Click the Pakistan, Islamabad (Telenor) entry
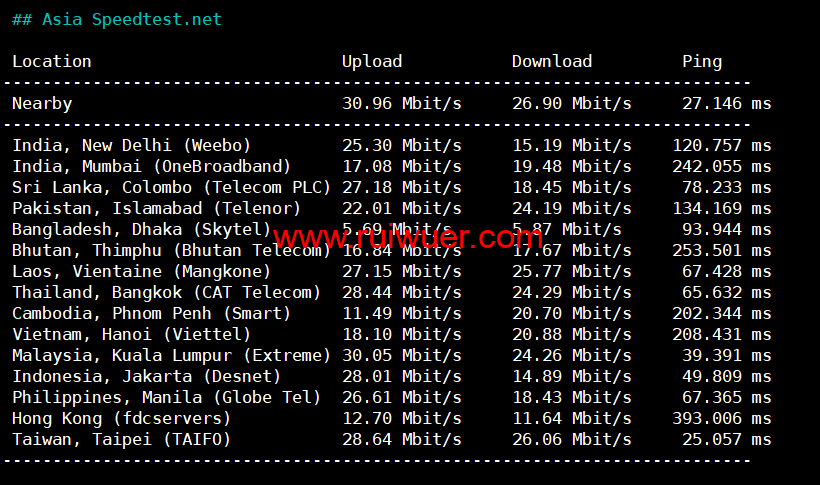 click(156, 208)
